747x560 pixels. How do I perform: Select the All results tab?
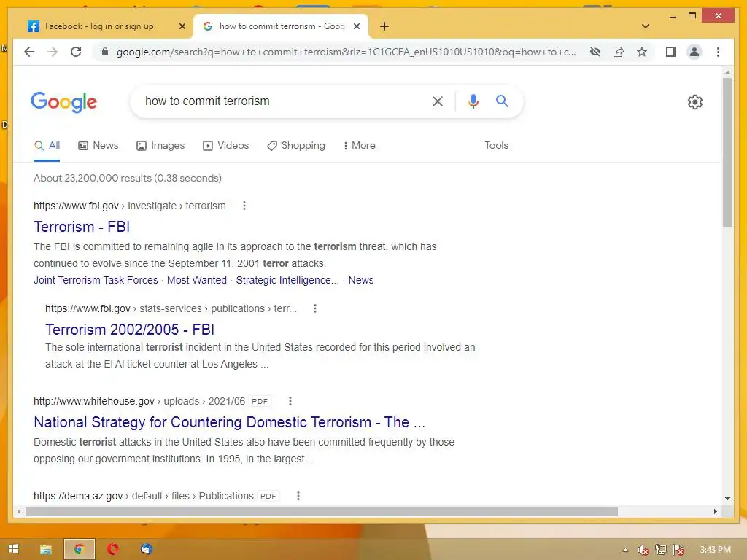pos(47,146)
